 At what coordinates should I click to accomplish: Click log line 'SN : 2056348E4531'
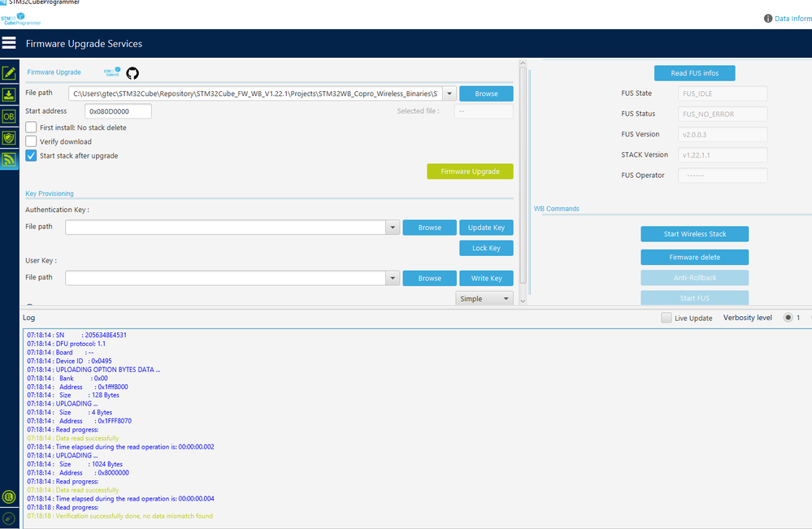coord(76,335)
